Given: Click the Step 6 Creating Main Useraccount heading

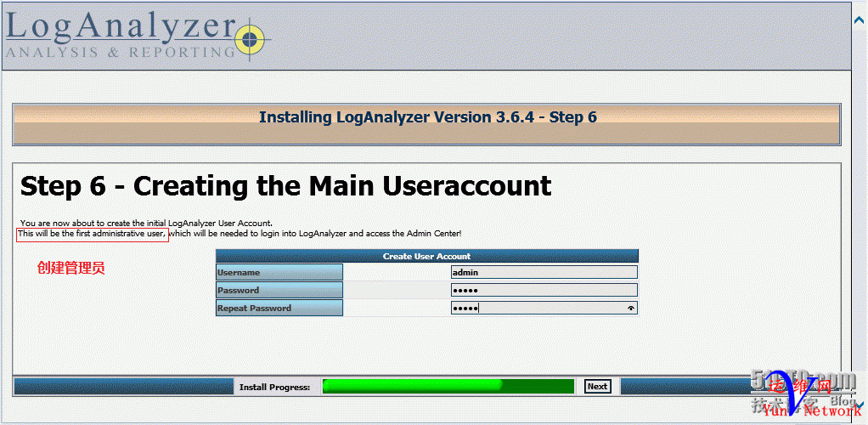Looking at the screenshot, I should pos(285,186).
